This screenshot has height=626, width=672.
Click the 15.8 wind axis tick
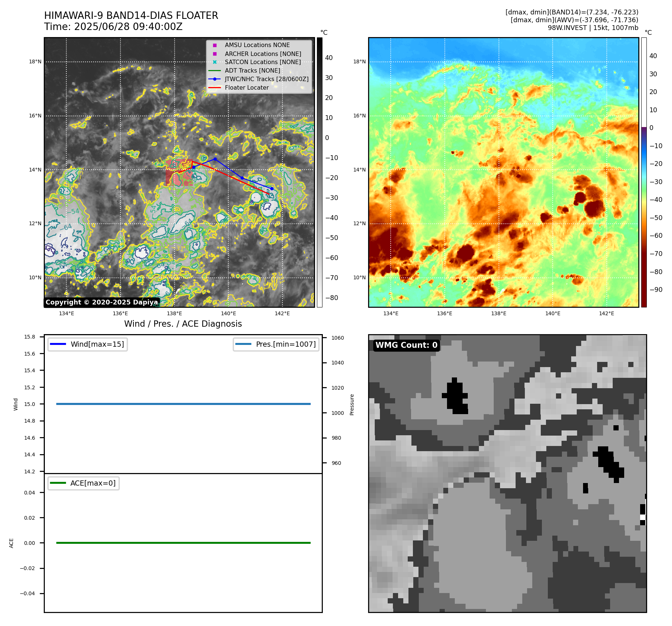[30, 337]
